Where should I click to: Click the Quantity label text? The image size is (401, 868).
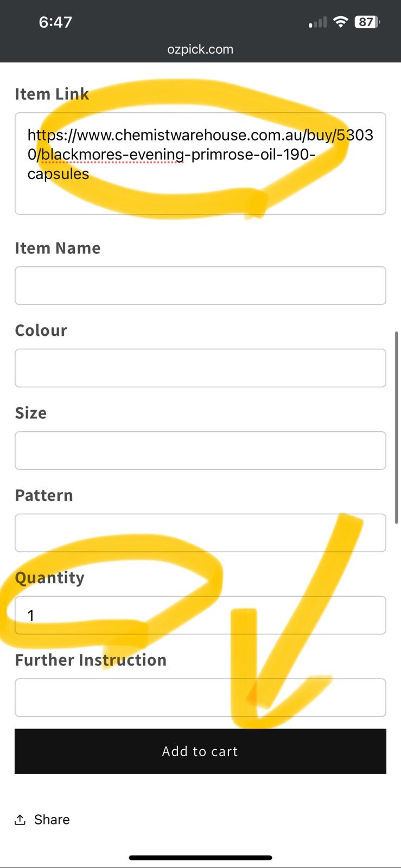pyautogui.click(x=49, y=578)
